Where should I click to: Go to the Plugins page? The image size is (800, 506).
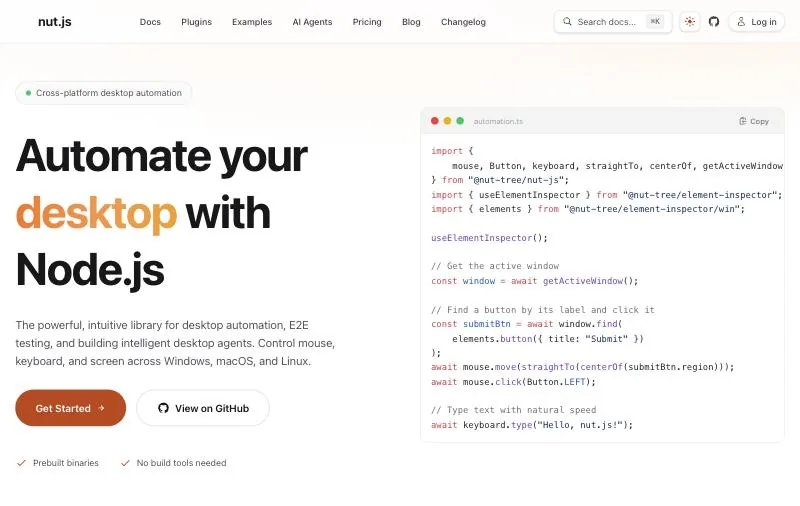tap(196, 22)
